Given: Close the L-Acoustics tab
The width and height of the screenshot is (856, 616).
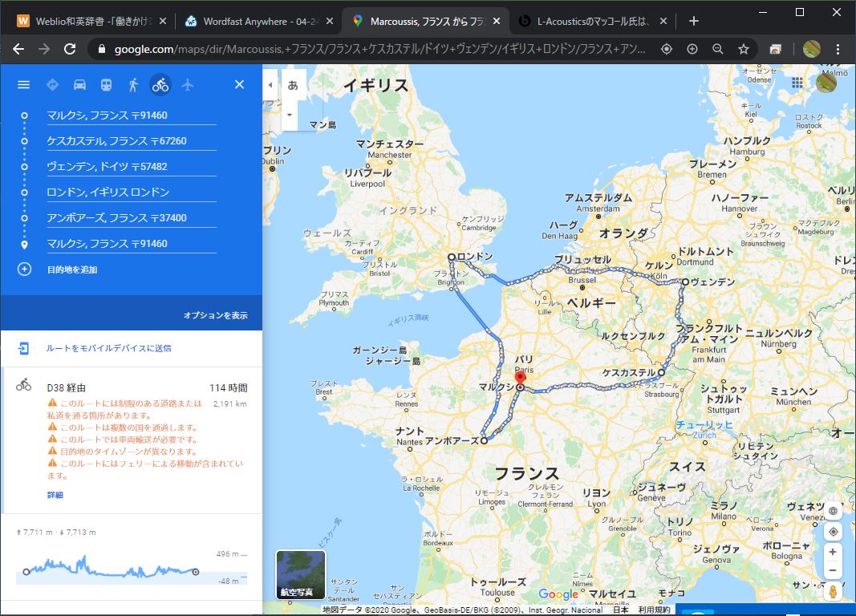Looking at the screenshot, I should 663,22.
